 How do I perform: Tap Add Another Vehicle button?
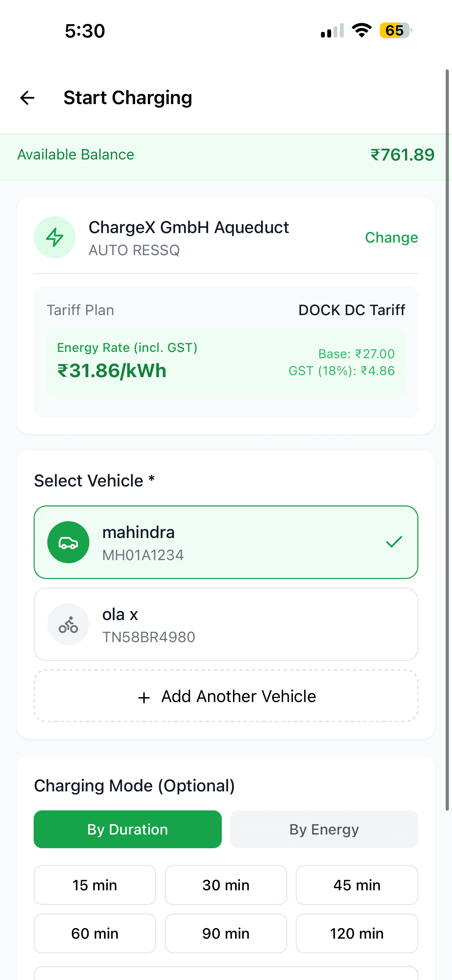pos(226,696)
